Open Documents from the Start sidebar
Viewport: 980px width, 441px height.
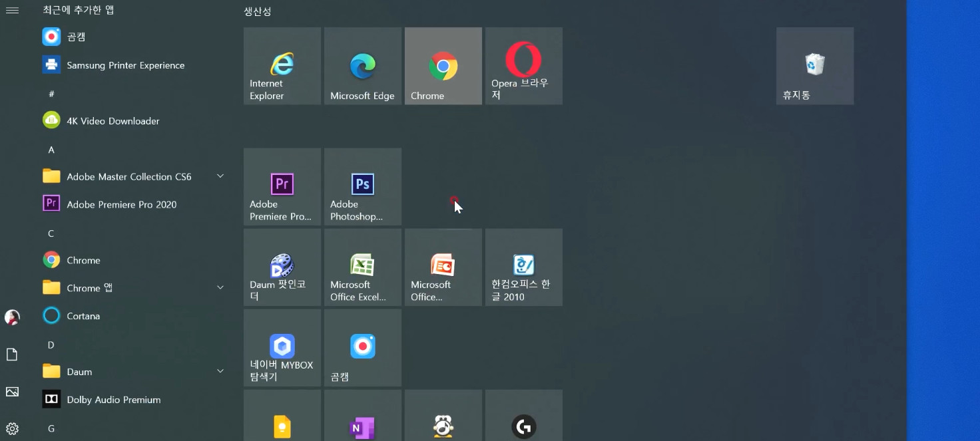12,355
